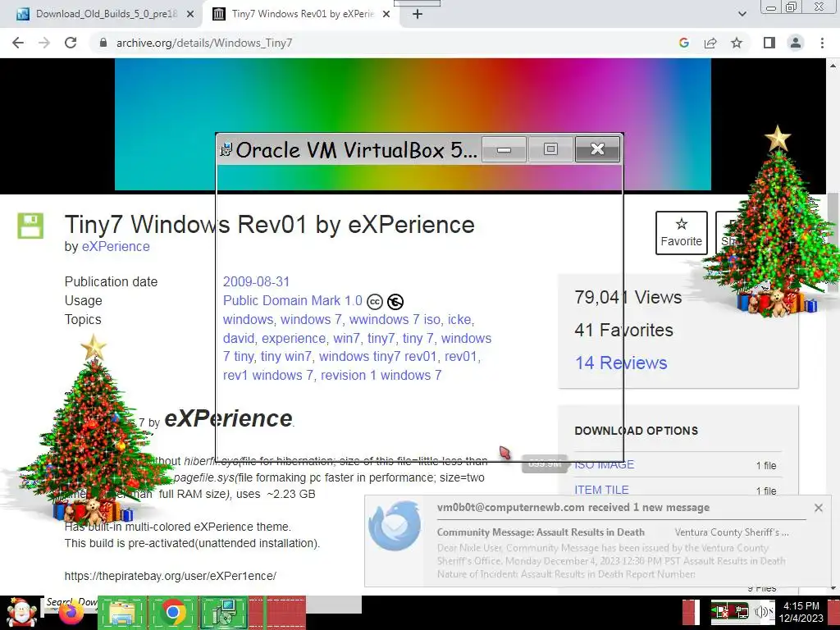Open File Explorer from the taskbar

(x=121, y=612)
